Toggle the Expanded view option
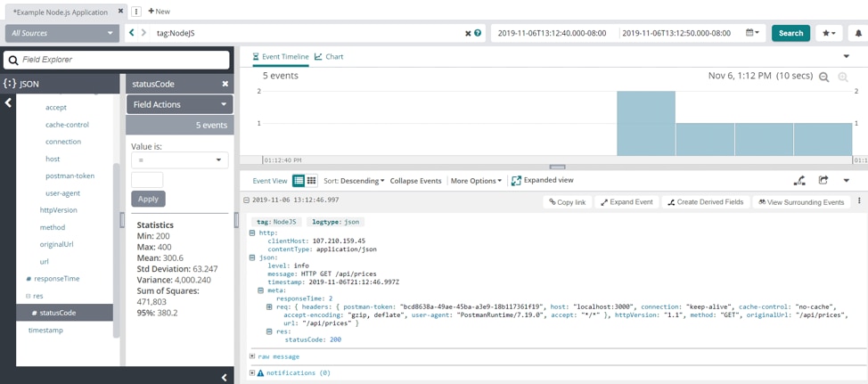Screen dimensions: 868x384 tap(542, 181)
